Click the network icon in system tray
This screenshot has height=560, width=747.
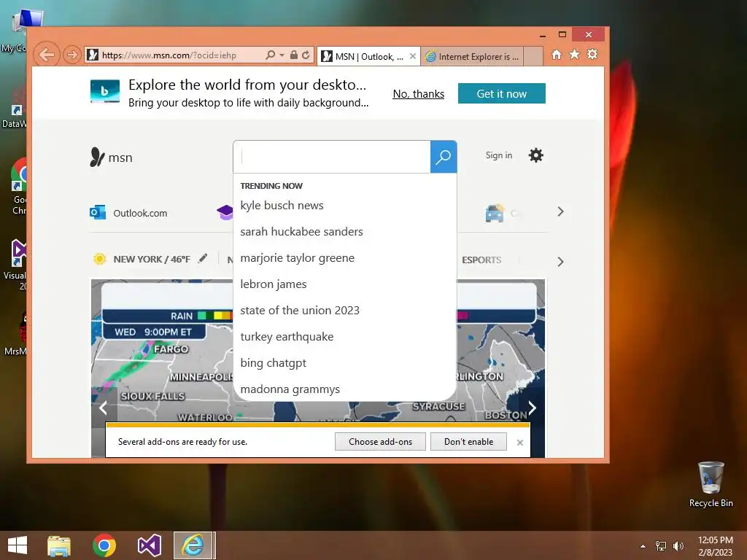[661, 546]
